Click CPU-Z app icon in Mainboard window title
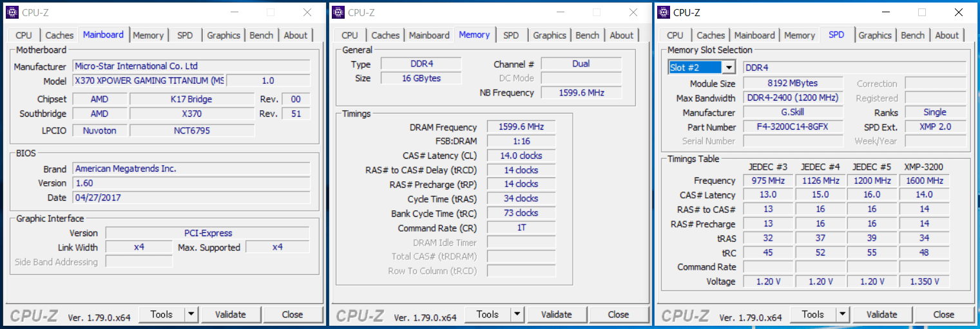Image resolution: width=980 pixels, height=329 pixels. (12, 12)
